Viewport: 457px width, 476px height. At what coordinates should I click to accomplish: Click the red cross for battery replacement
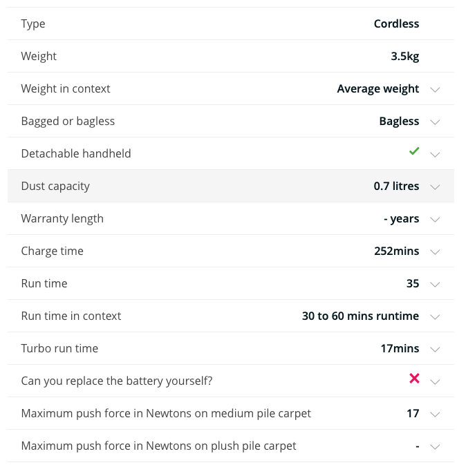pyautogui.click(x=414, y=379)
